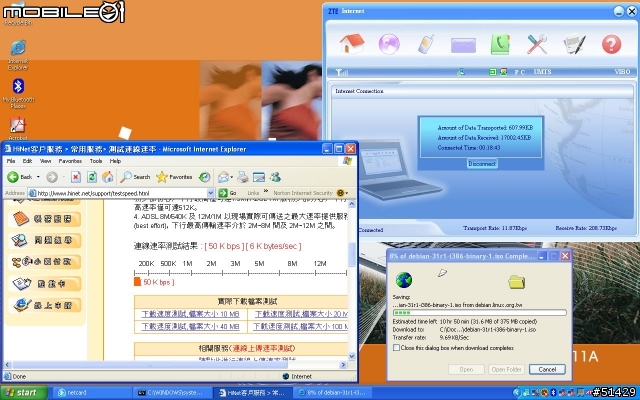Click the signal strength icon in ZTE status strip
The width and height of the screenshot is (640, 400).
tap(341, 72)
